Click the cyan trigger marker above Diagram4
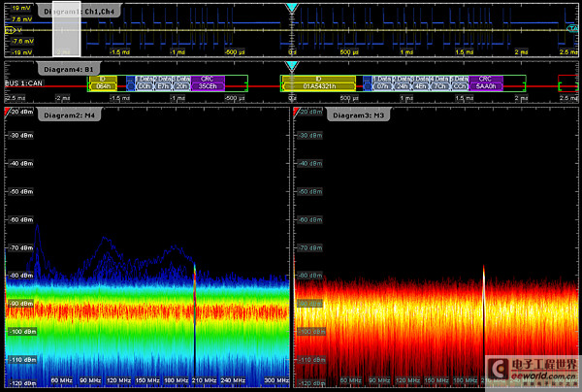The width and height of the screenshot is (582, 392). [292, 66]
